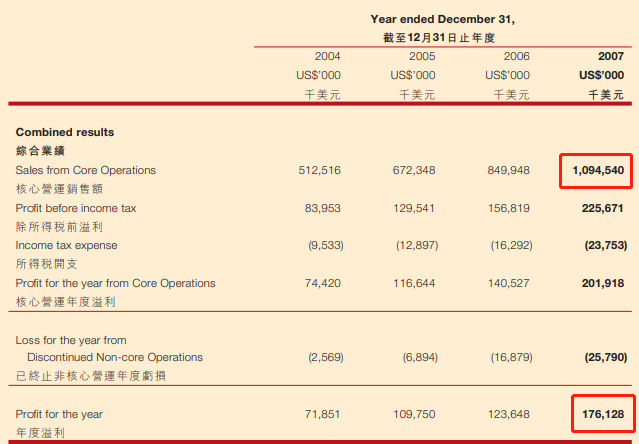Click the "Profit for the year" bottom row label
This screenshot has width=639, height=444.
59,414
